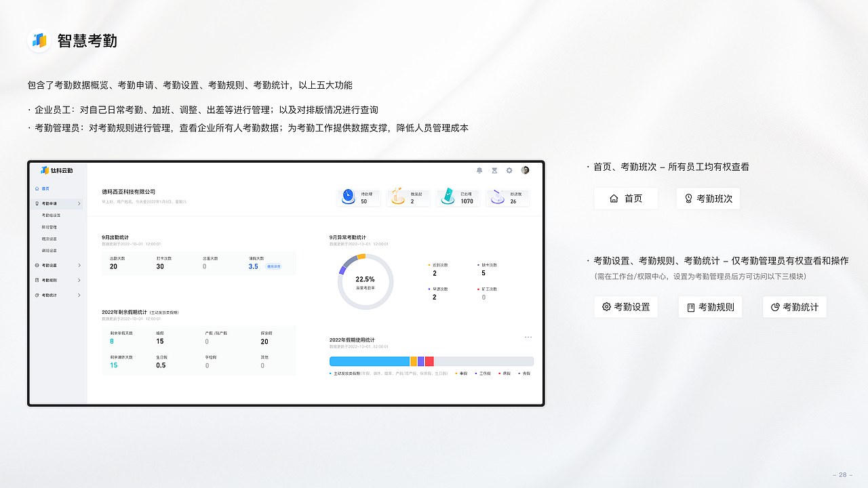The height and width of the screenshot is (488, 868).
Task: Click the 探亲假 value 20
Action: (264, 342)
